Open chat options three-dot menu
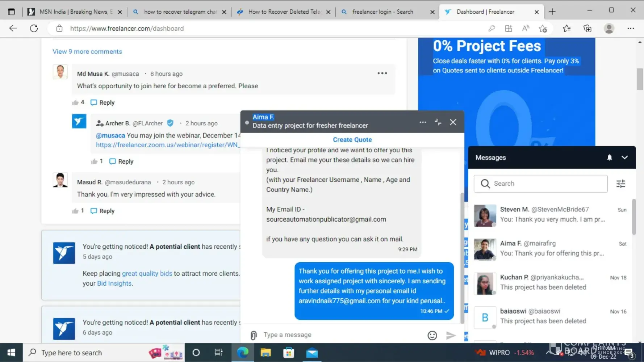The height and width of the screenshot is (362, 644). [x=423, y=122]
